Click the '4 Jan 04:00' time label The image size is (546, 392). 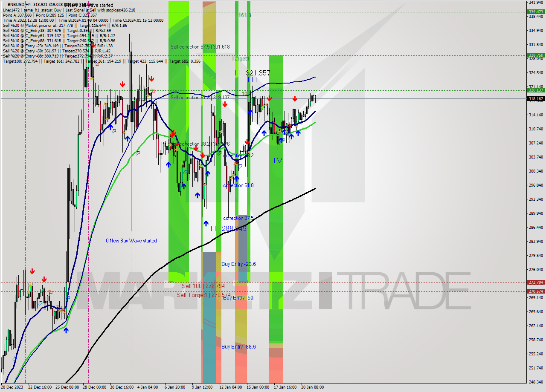pyautogui.click(x=147, y=387)
